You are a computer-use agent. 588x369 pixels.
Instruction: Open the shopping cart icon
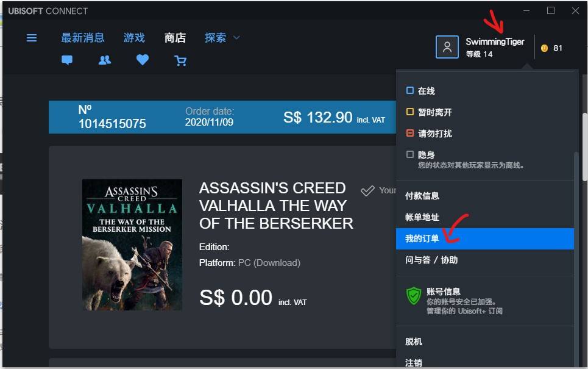(x=180, y=60)
